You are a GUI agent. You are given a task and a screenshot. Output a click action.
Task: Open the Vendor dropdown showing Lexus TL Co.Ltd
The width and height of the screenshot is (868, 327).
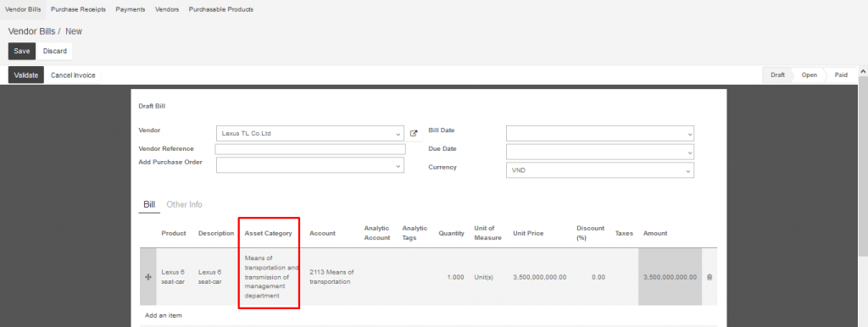(310, 133)
